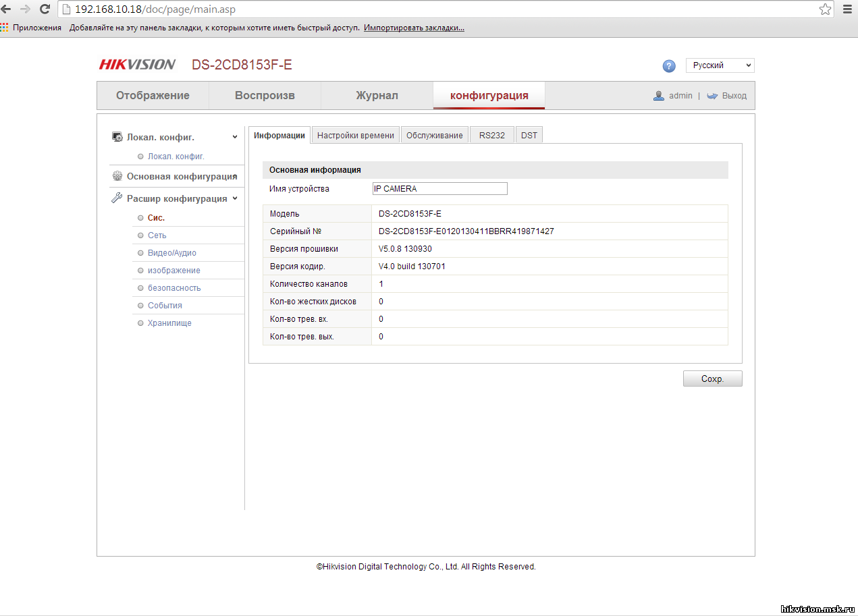
Task: Bookmark the page with the star icon
Action: pyautogui.click(x=826, y=9)
